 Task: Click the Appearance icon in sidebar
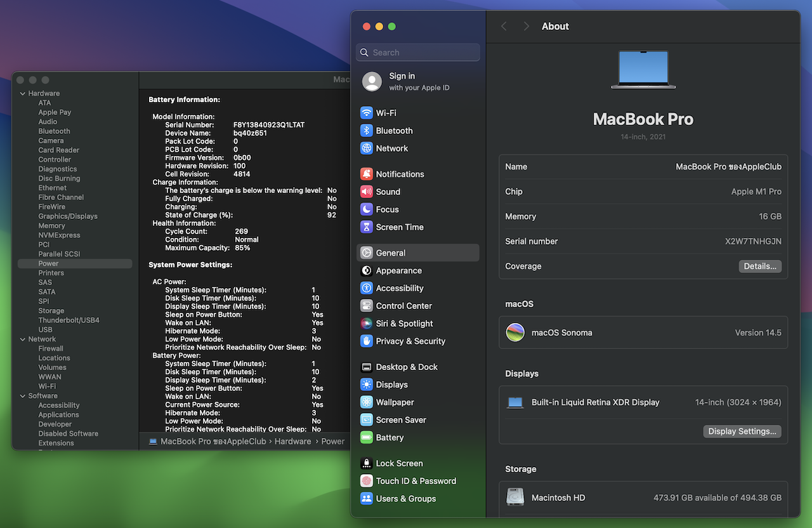click(367, 270)
